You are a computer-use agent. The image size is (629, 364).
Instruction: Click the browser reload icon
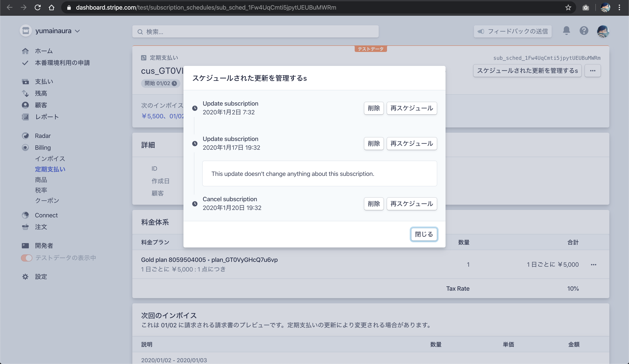pos(38,7)
